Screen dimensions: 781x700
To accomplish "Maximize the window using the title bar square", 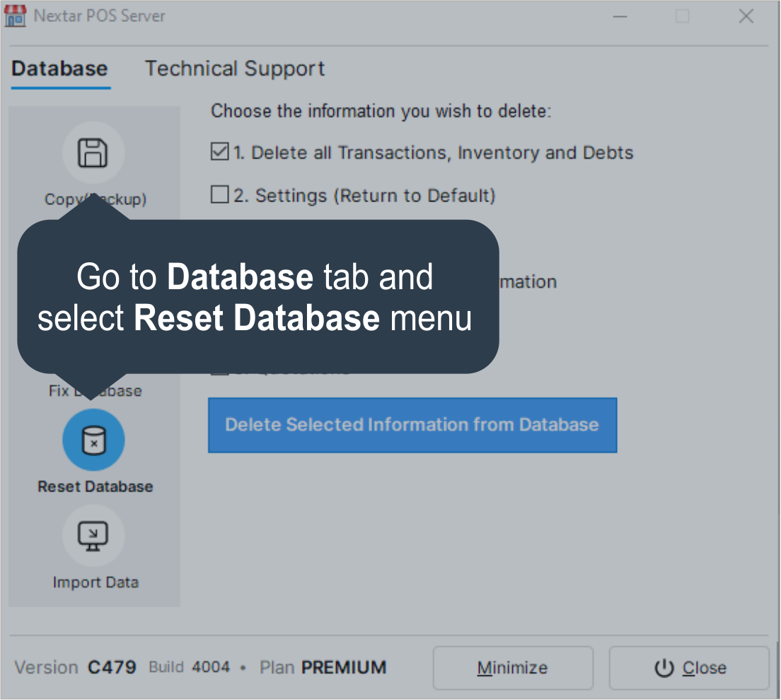I will click(682, 16).
